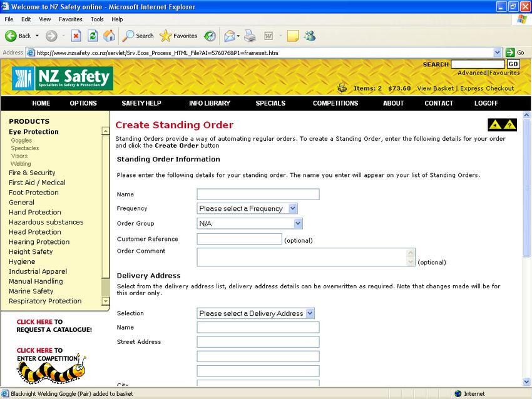Click the yellow warning question-mark help icon
532x399 pixels.
coord(509,124)
